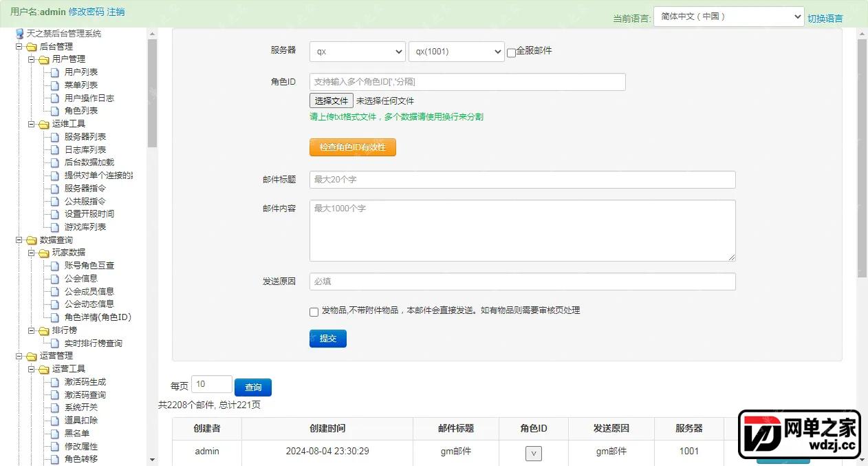The image size is (868, 466).
Task: Click the folder icon next to 排行榜
Action: point(44,330)
